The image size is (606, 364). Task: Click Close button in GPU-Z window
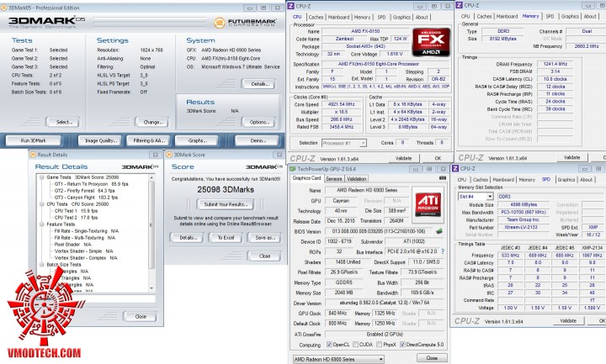[432, 358]
